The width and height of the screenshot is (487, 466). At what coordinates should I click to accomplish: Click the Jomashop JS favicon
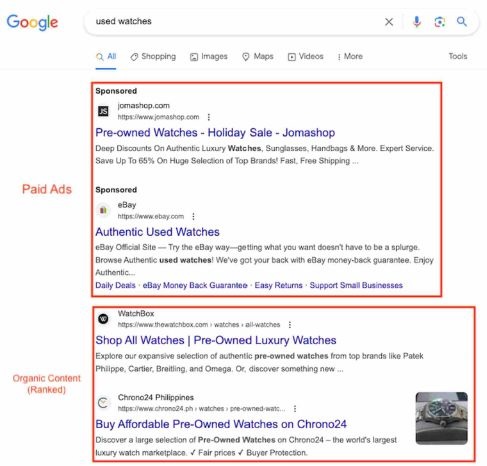103,111
